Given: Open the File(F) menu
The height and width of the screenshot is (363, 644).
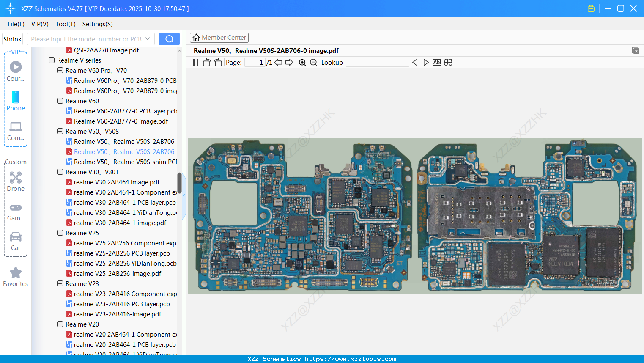Looking at the screenshot, I should tap(16, 24).
